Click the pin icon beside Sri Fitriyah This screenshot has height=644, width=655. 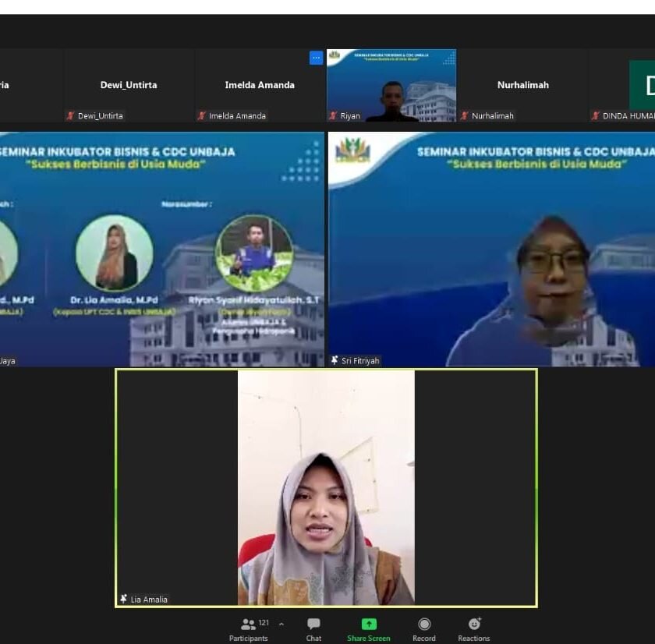[x=335, y=361]
